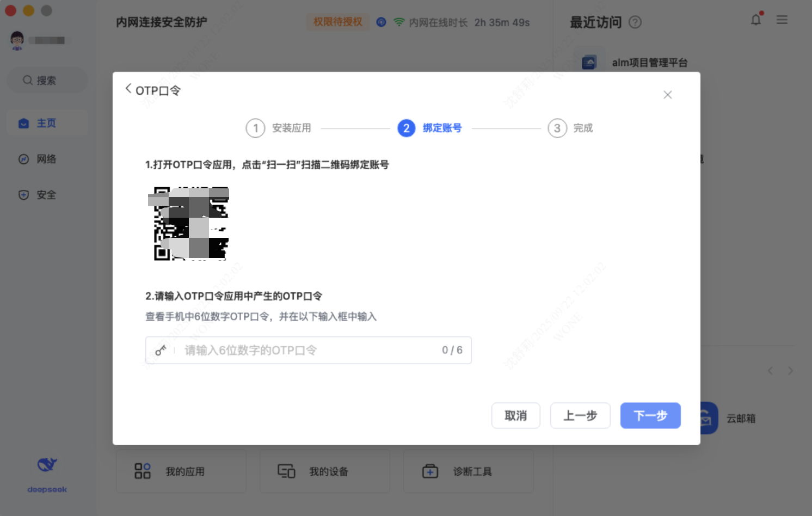This screenshot has height=516, width=812.
Task: Click the help icon beside 最近访问
Action: tap(635, 22)
